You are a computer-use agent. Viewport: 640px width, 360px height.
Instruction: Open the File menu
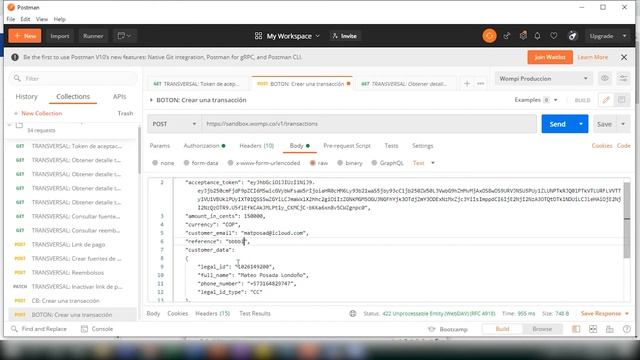click(x=11, y=19)
